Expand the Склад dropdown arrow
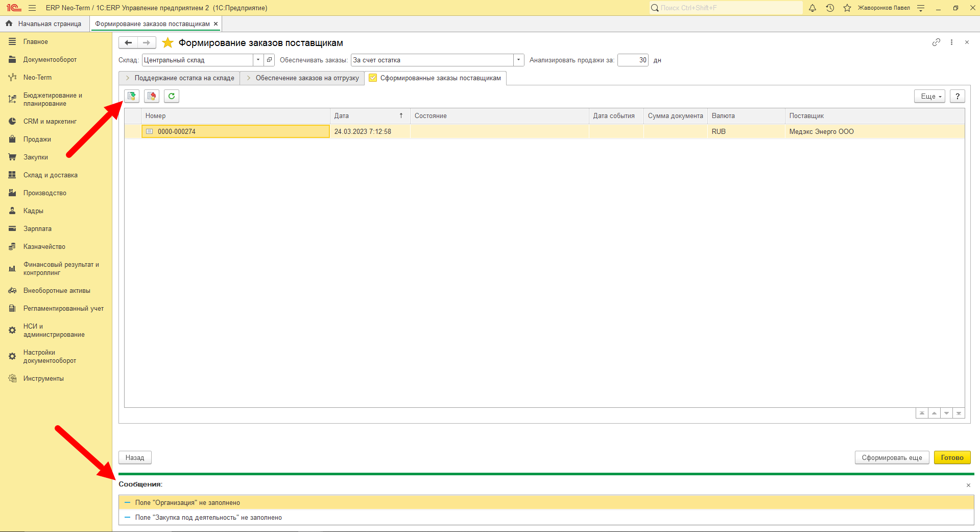980x532 pixels. point(258,60)
